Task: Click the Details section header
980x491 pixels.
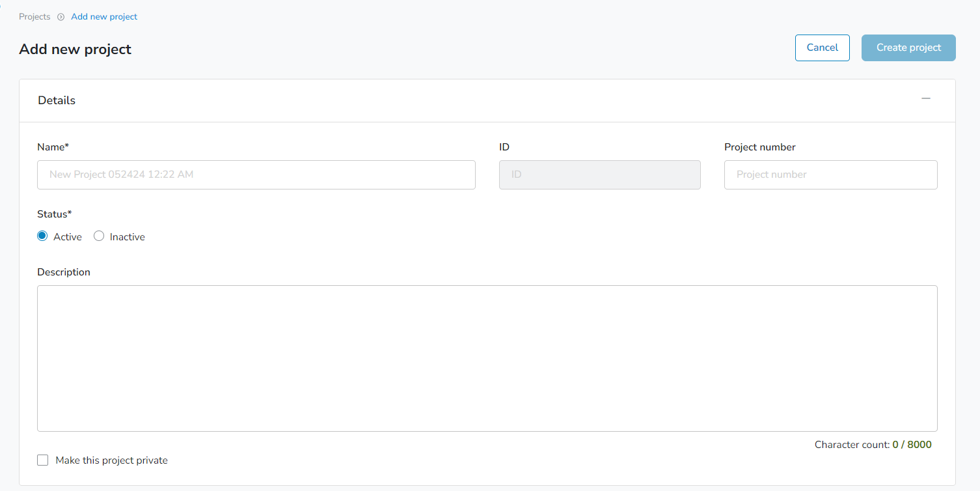Action: coord(57,100)
